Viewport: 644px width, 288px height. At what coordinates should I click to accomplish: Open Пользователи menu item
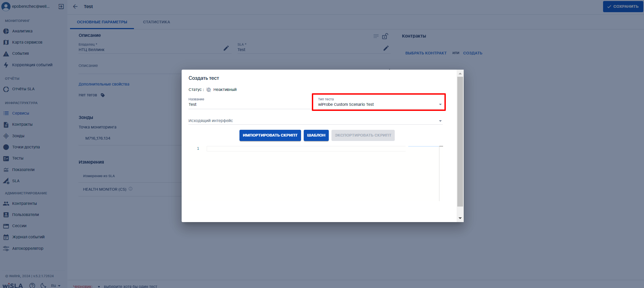25,215
